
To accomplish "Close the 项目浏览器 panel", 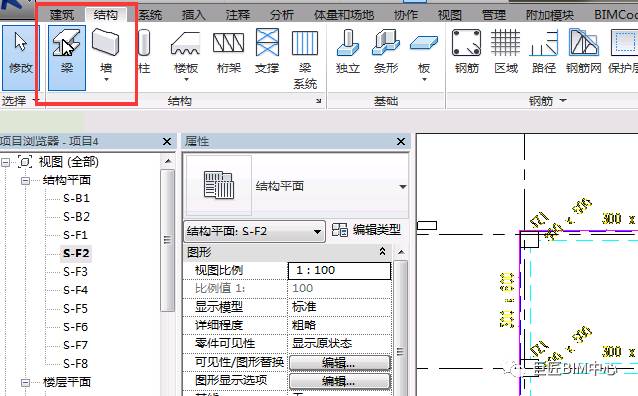I will (x=167, y=142).
